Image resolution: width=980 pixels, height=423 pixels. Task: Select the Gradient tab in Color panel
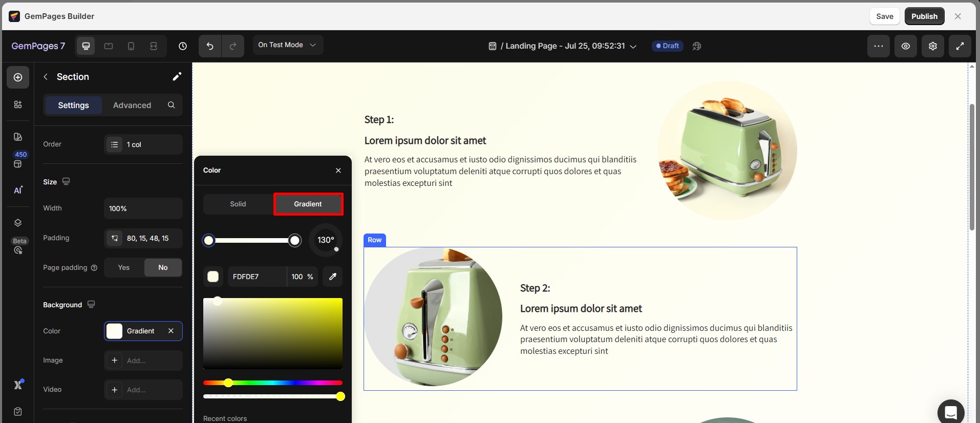click(308, 204)
